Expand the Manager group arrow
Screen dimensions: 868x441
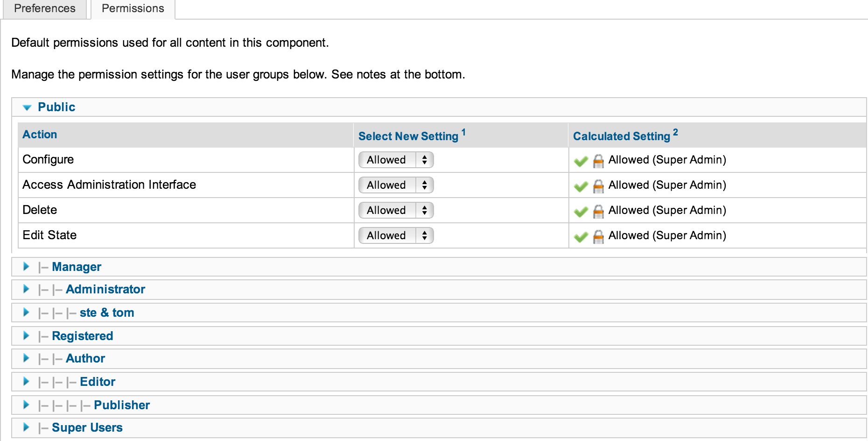point(27,267)
